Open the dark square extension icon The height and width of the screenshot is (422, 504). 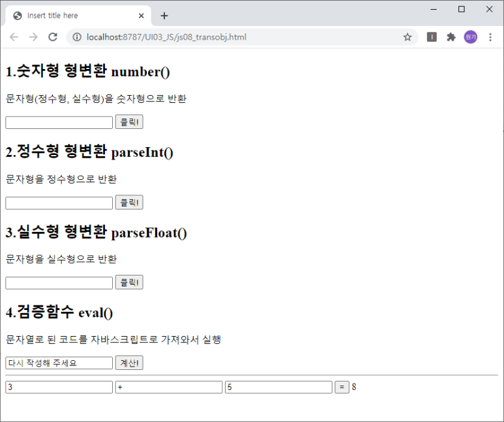point(432,37)
